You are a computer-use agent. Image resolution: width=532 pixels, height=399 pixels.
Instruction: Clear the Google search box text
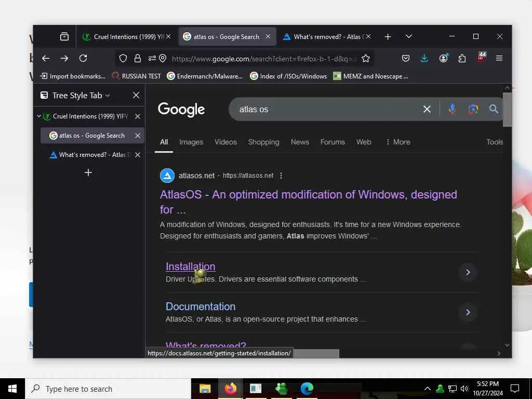pyautogui.click(x=427, y=109)
